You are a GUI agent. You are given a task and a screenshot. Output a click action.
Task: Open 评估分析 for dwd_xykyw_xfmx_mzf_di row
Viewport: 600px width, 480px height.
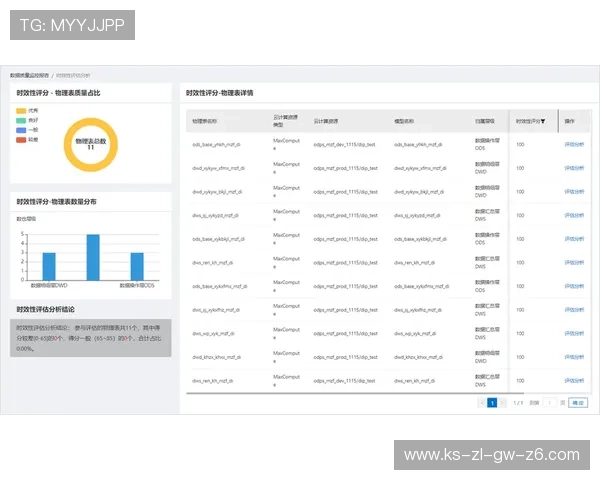click(574, 167)
